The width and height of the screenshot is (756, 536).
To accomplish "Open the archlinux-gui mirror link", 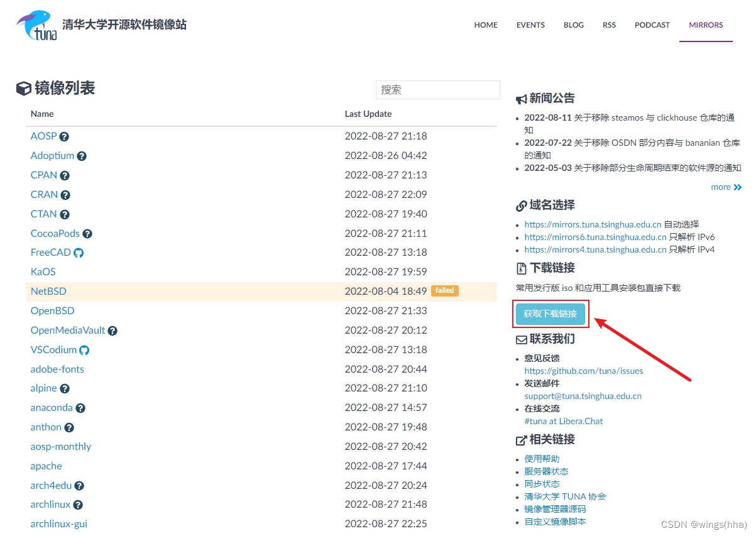I will (x=59, y=524).
